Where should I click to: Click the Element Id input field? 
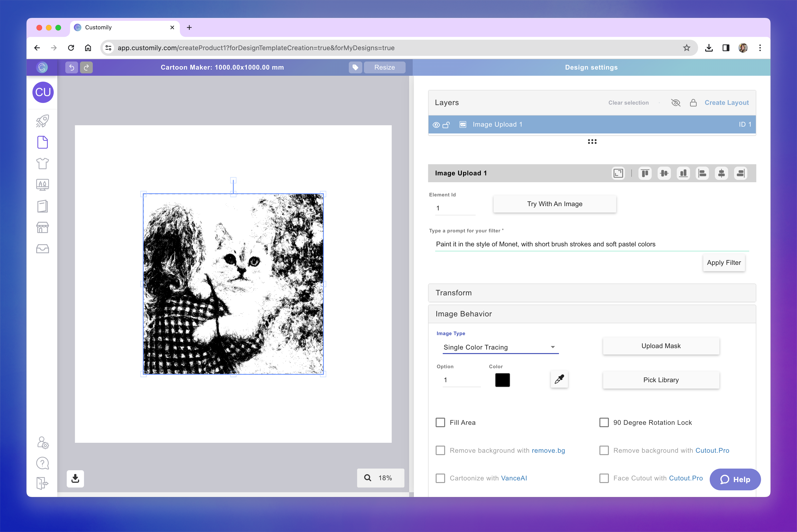455,208
